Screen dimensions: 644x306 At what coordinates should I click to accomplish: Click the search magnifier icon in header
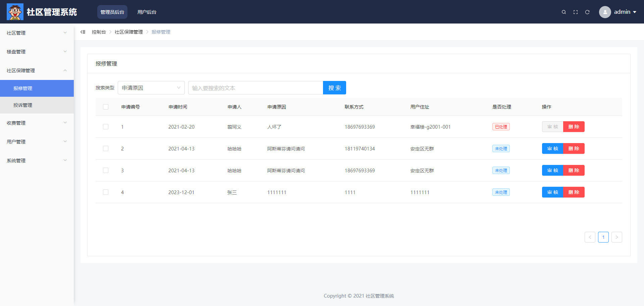point(564,12)
